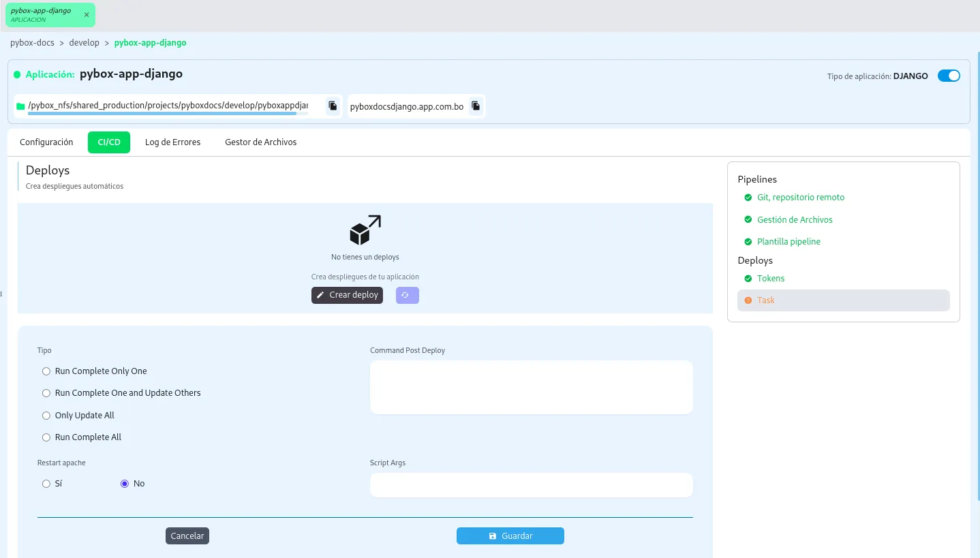This screenshot has width=980, height=558.
Task: Select the Only Update All option
Action: (x=46, y=416)
